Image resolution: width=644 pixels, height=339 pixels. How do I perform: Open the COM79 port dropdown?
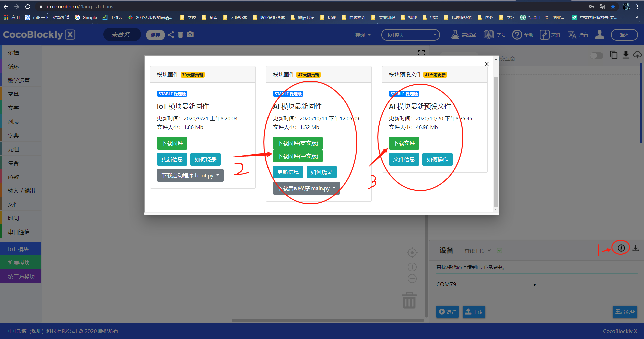[486, 284]
